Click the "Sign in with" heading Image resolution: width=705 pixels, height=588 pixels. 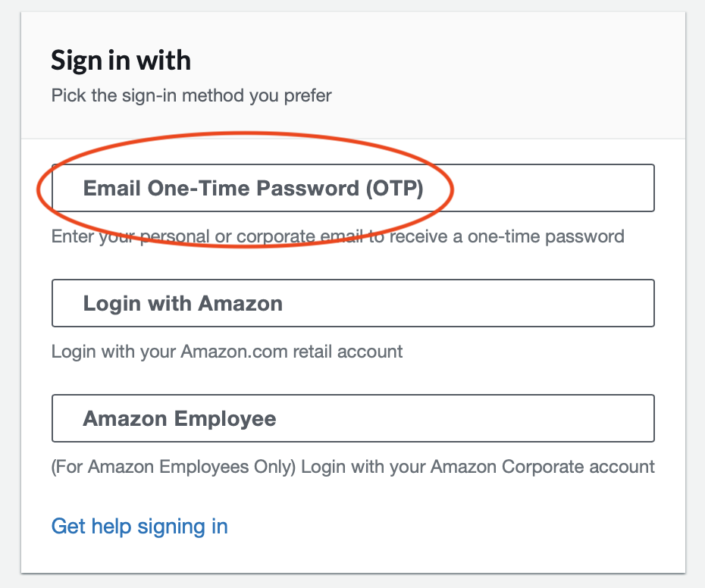tap(121, 61)
